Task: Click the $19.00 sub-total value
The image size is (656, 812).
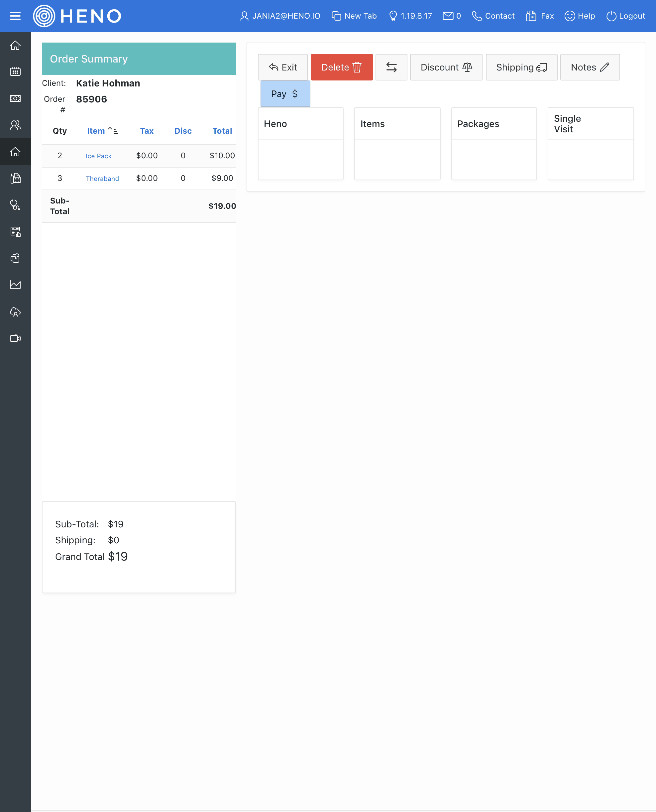Action: 222,206
